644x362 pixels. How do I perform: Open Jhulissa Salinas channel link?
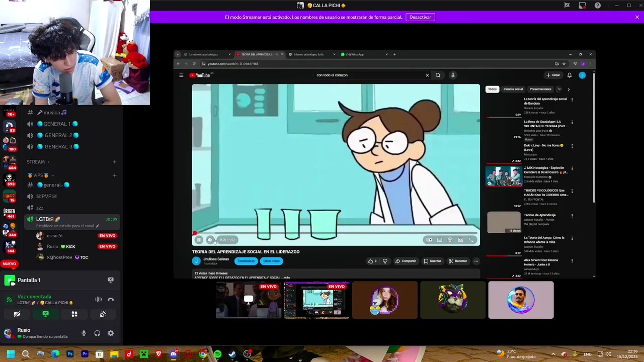216,259
